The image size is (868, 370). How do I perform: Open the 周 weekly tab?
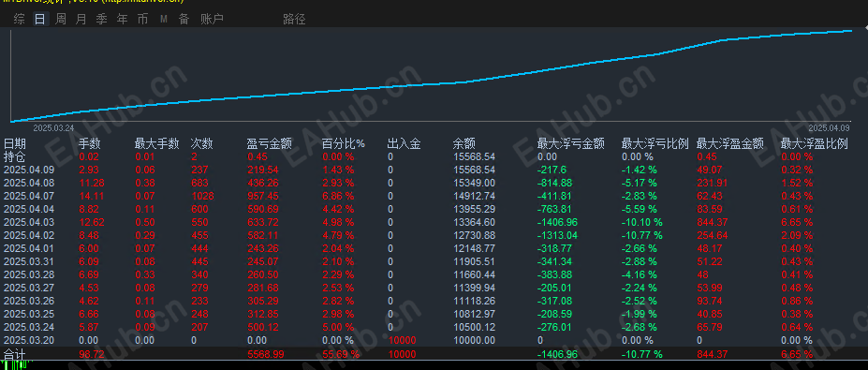pyautogui.click(x=60, y=20)
